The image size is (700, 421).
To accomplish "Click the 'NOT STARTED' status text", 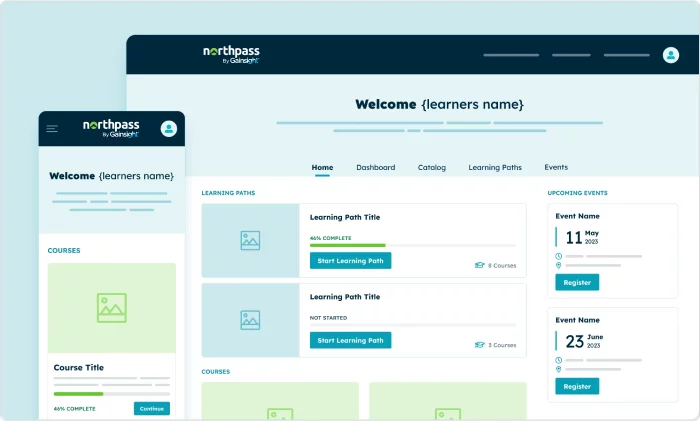I will point(328,318).
